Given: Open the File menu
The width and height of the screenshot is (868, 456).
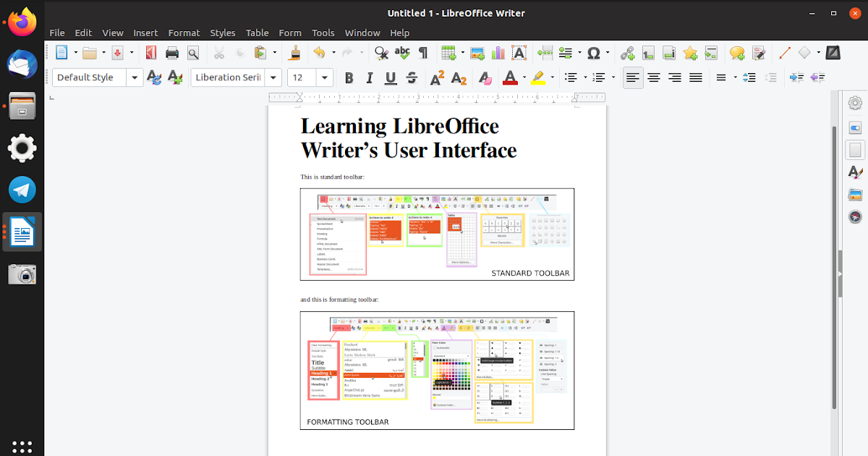Looking at the screenshot, I should coord(57,33).
